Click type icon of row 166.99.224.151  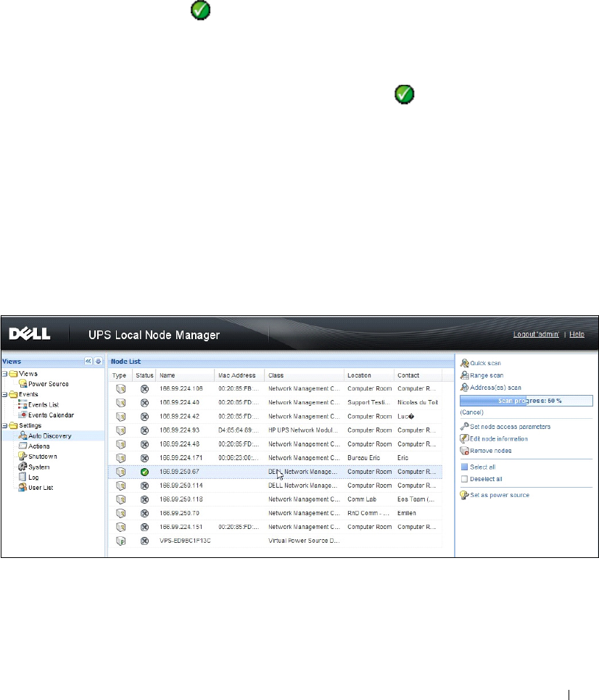coord(120,528)
